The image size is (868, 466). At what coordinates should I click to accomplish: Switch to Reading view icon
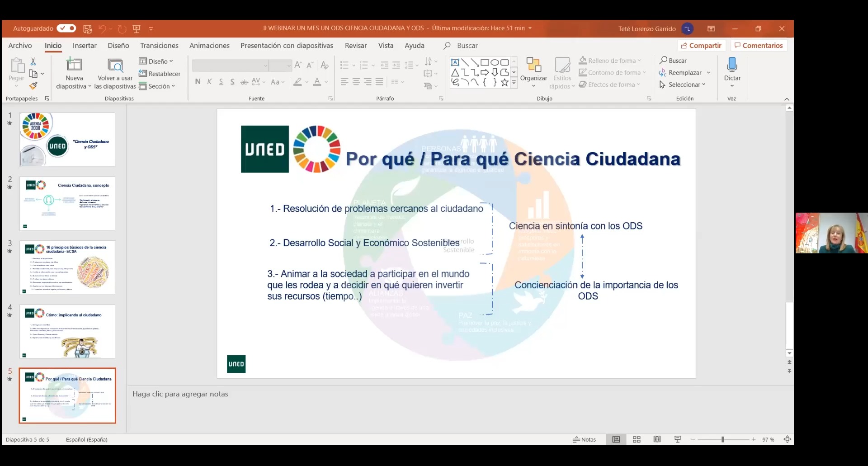(657, 439)
